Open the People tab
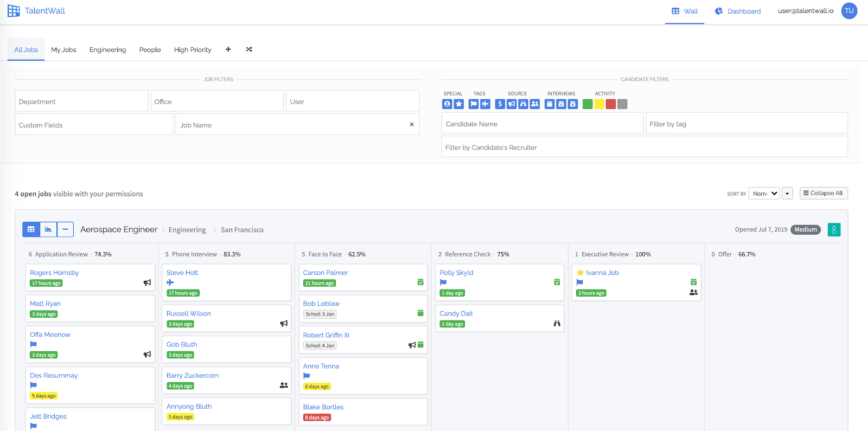The image size is (868, 431). [x=150, y=50]
